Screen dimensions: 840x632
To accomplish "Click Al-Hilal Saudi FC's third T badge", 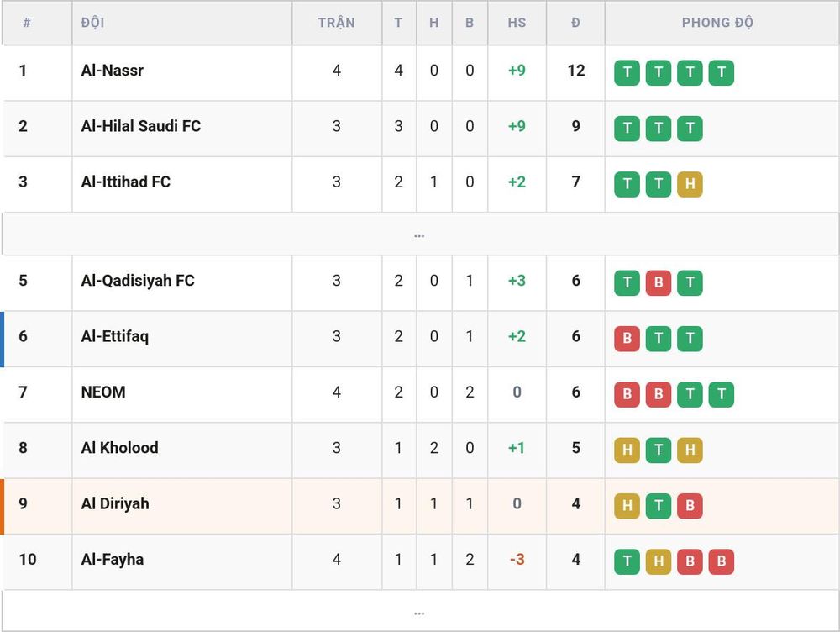I will pyautogui.click(x=690, y=128).
